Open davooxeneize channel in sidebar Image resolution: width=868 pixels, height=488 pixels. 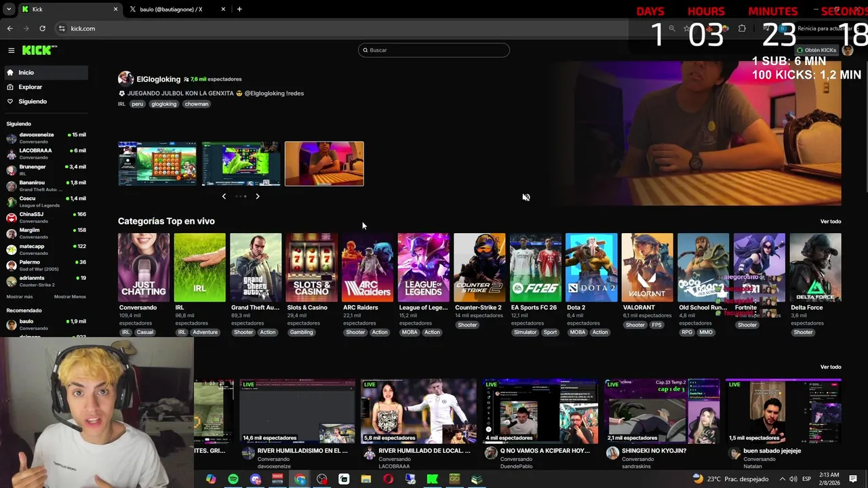pyautogui.click(x=46, y=138)
